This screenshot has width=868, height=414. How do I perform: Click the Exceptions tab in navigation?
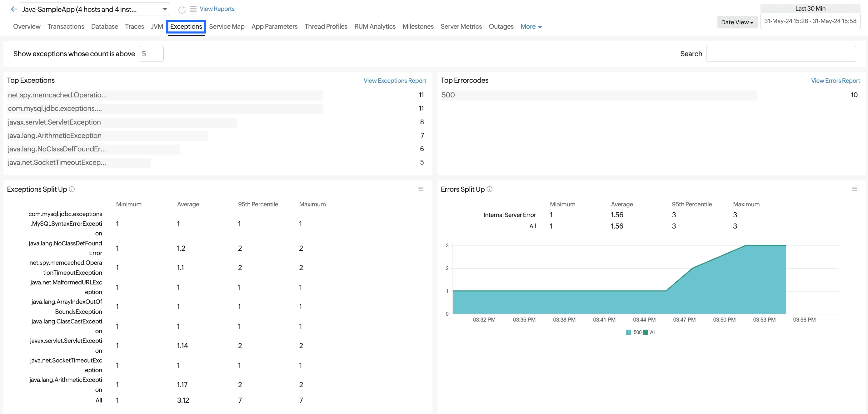tap(186, 26)
